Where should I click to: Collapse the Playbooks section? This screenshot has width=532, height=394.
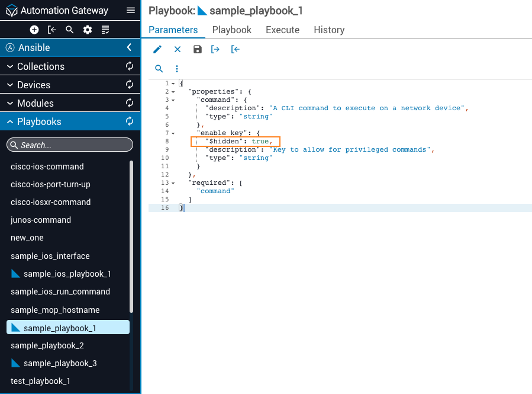[x=10, y=121]
